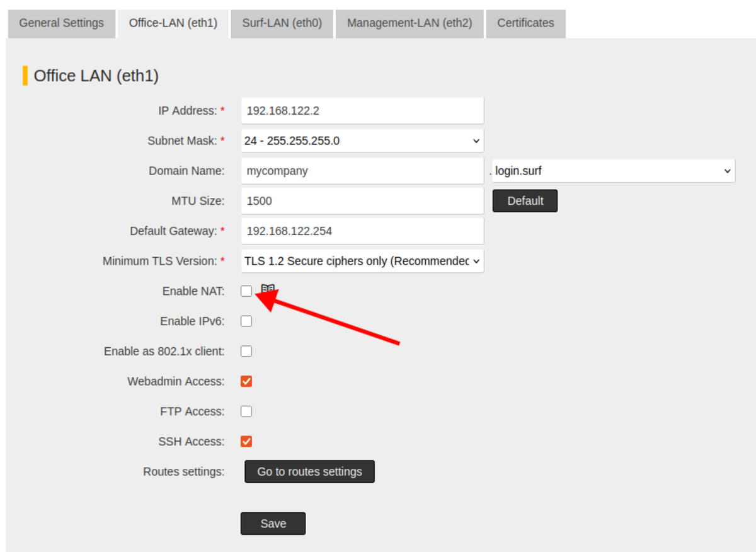Image resolution: width=756 pixels, height=552 pixels.
Task: Click the Minimum TLS Version label
Action: click(164, 261)
